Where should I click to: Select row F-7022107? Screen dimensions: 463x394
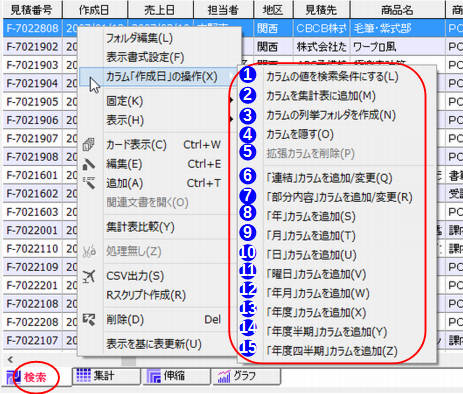tap(32, 340)
